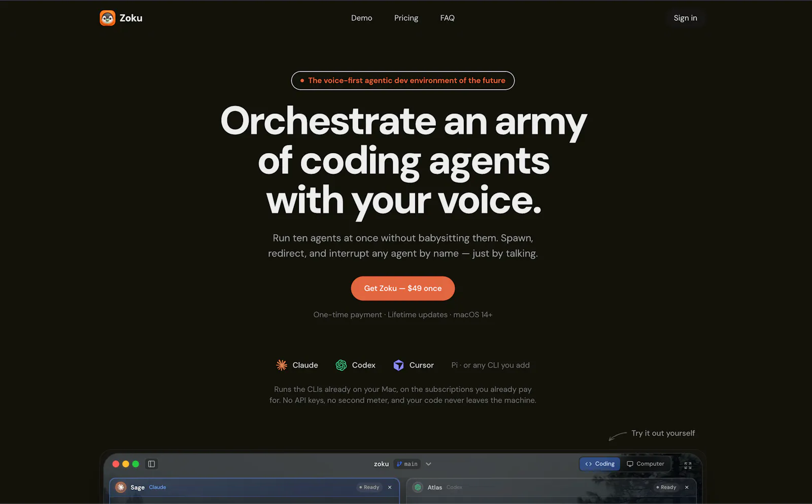Switch to the Computer mode tab
Viewport: 812px width, 504px height.
point(646,464)
